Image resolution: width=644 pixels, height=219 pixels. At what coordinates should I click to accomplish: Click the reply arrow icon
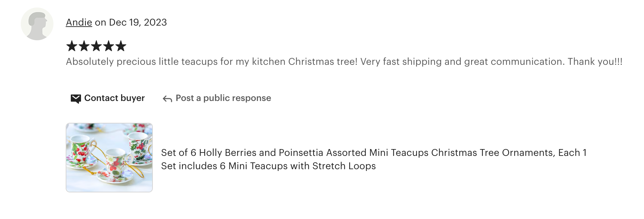coord(167,99)
